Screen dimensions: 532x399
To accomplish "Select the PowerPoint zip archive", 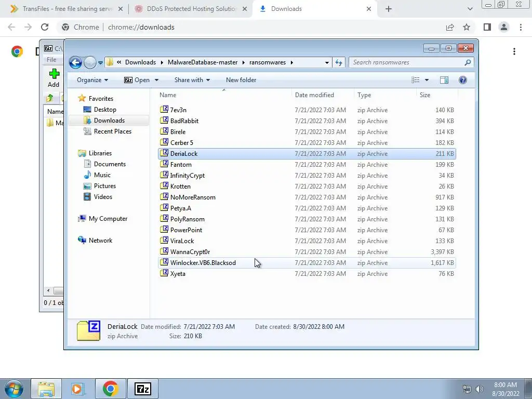I will click(307, 230).
